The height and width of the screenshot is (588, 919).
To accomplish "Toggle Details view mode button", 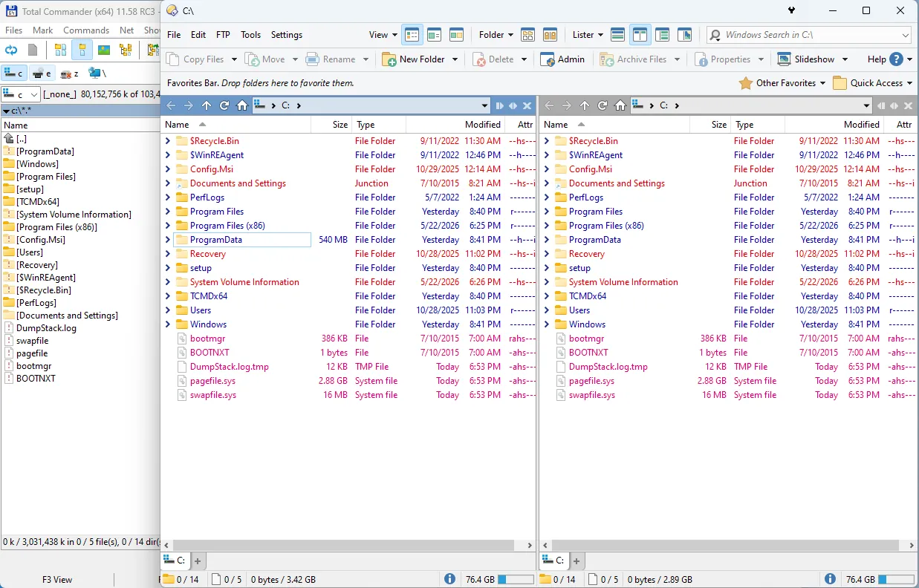I will point(412,34).
